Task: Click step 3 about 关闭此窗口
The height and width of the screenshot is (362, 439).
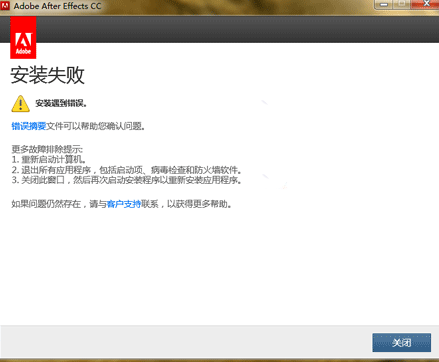Action: pyautogui.click(x=127, y=180)
